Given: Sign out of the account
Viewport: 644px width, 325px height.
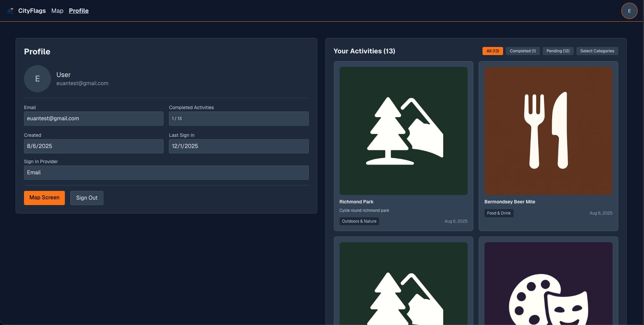Looking at the screenshot, I should coord(87,198).
